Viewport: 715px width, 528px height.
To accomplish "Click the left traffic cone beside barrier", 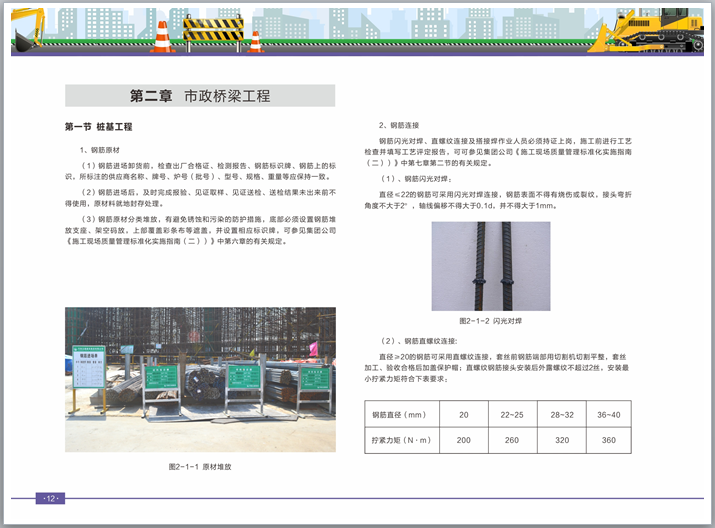I will (x=161, y=37).
